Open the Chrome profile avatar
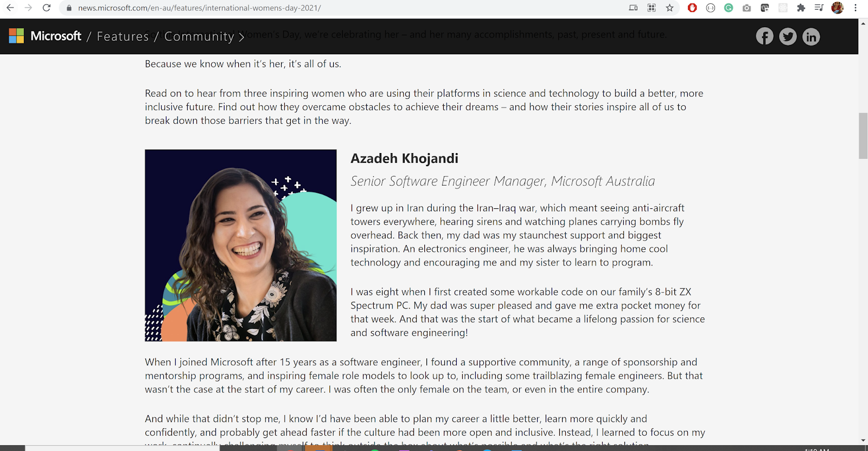Viewport: 868px width, 451px height. (838, 8)
